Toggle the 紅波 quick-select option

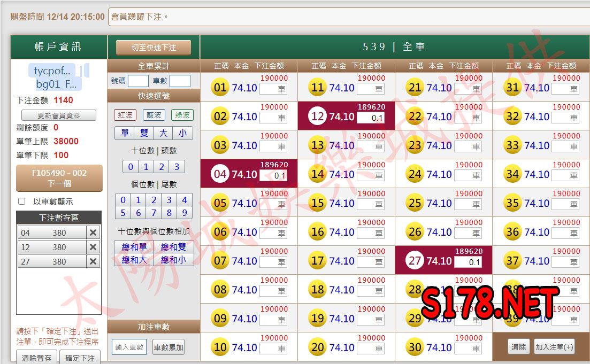(125, 115)
